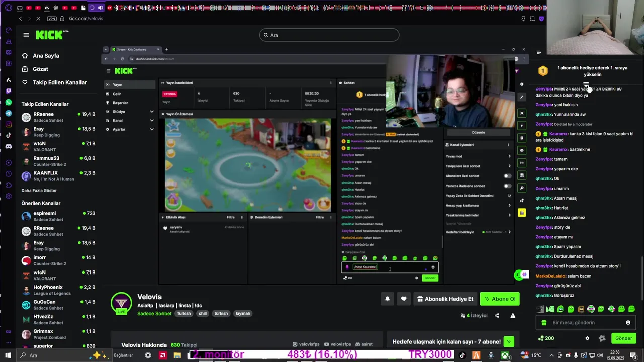Image resolution: width=644 pixels, height=362 pixels.
Task: Open the Kick hamburger sidebar menu
Action: point(26,35)
